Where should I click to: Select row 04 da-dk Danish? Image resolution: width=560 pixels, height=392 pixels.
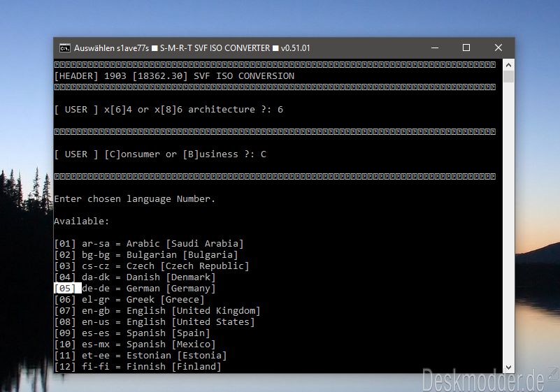(135, 277)
